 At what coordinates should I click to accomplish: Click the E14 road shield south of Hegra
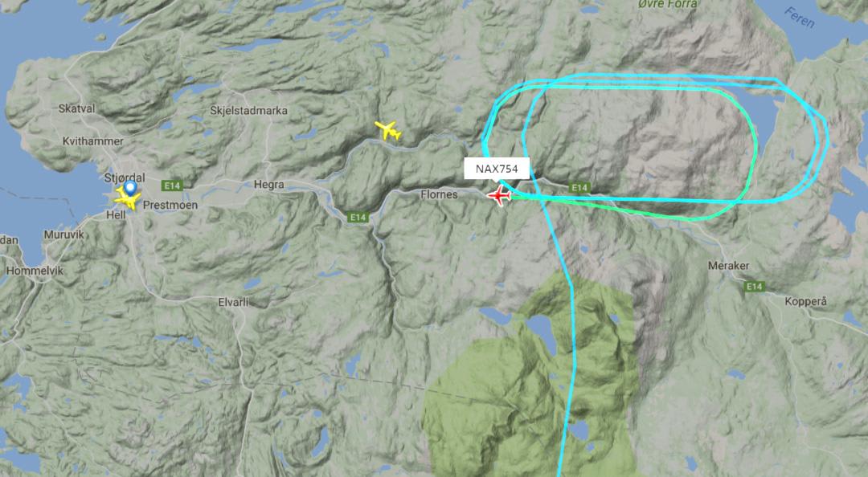pyautogui.click(x=358, y=218)
